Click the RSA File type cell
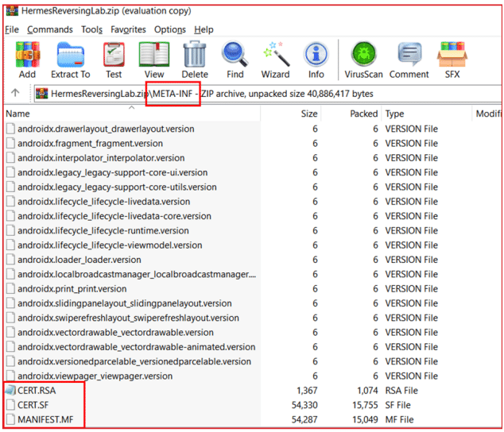 pyautogui.click(x=401, y=390)
